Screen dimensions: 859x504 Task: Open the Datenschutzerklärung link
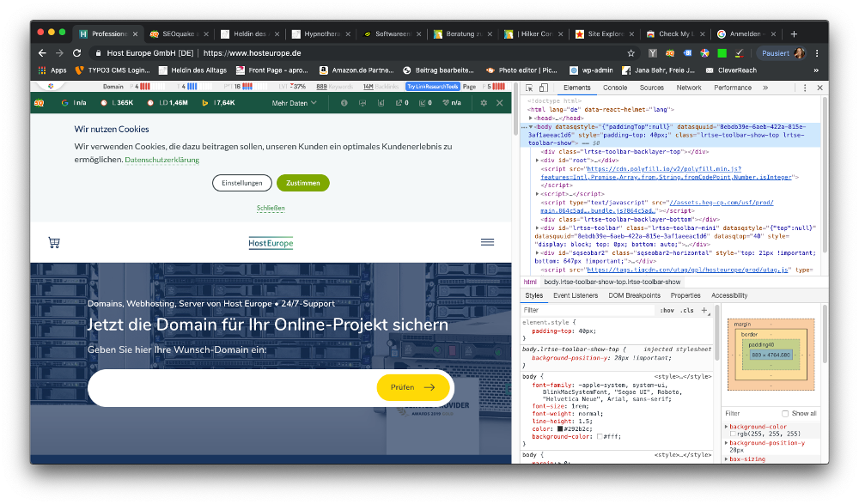(x=162, y=160)
